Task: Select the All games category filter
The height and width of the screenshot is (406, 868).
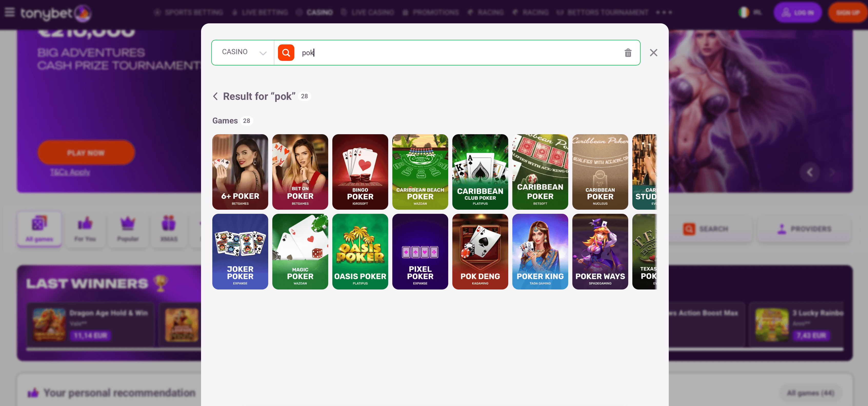Action: pos(39,229)
